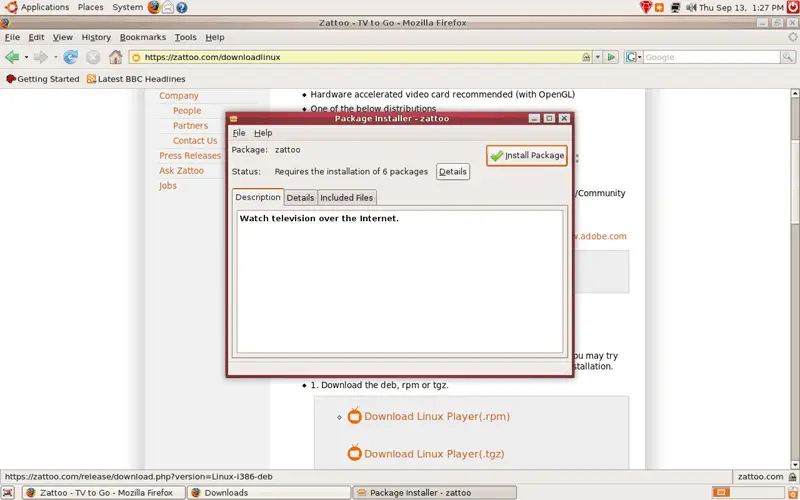This screenshot has width=800, height=500.
Task: Open the Jobs sidebar link
Action: tap(167, 186)
